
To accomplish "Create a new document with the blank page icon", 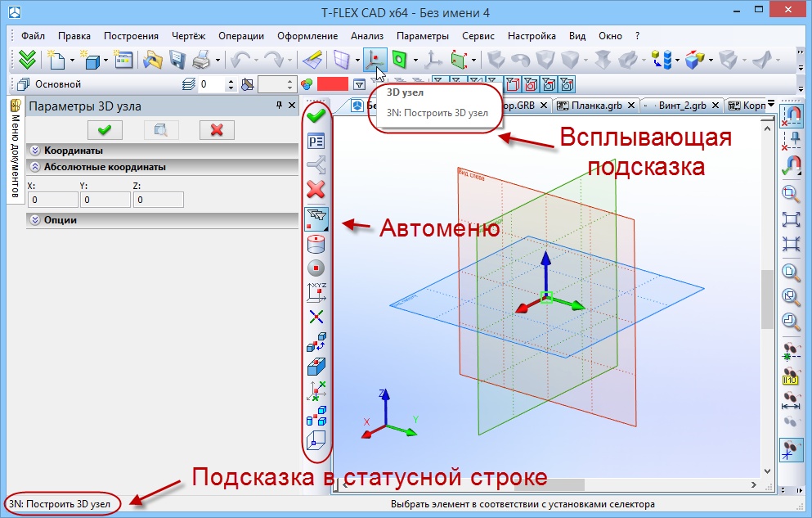I will click(56, 60).
